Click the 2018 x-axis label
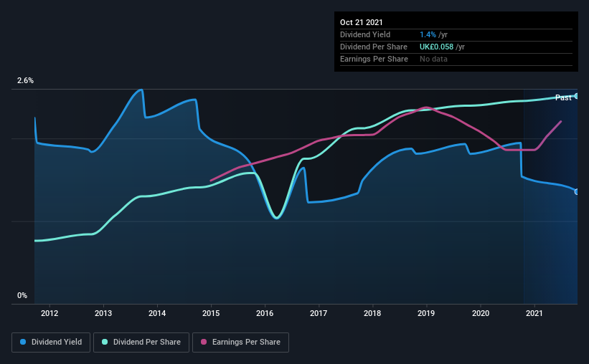The height and width of the screenshot is (364, 589). [372, 313]
